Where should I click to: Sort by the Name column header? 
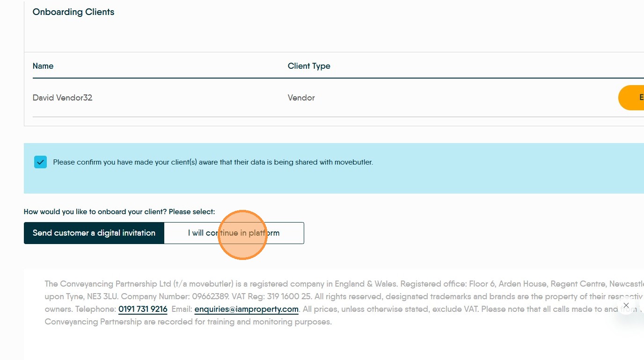click(43, 66)
